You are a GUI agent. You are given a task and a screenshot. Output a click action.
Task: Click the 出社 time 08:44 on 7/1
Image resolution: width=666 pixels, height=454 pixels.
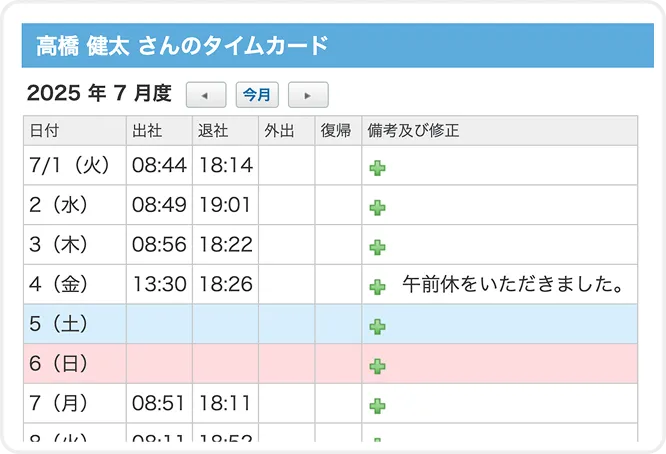coord(159,165)
